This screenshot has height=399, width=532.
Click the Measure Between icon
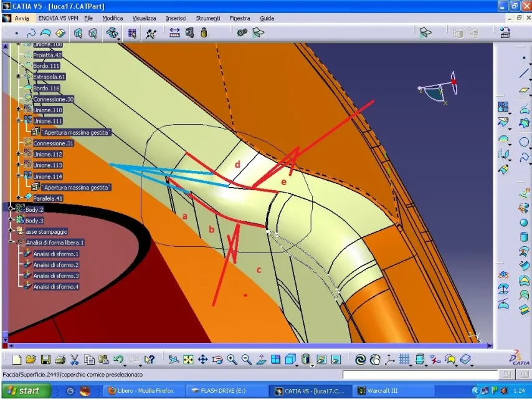[x=174, y=33]
